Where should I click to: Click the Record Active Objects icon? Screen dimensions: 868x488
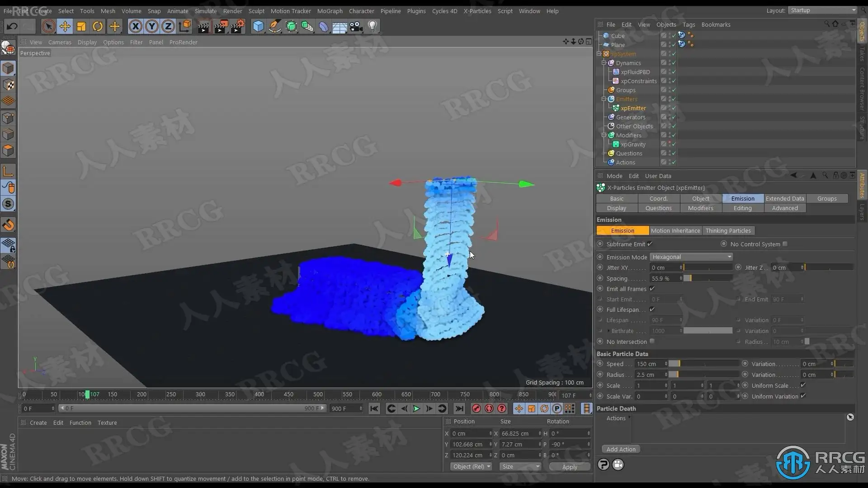click(476, 408)
